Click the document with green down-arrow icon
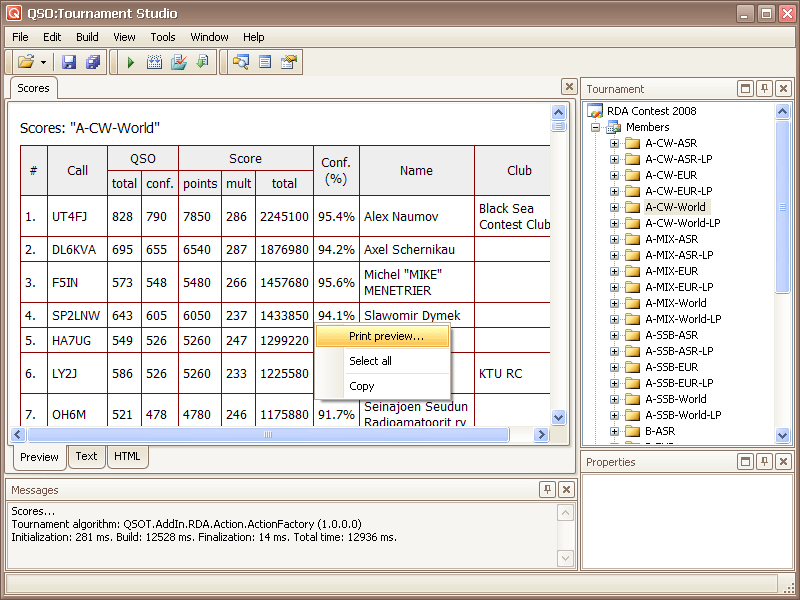Screen dimensions: 800x600 point(203,62)
